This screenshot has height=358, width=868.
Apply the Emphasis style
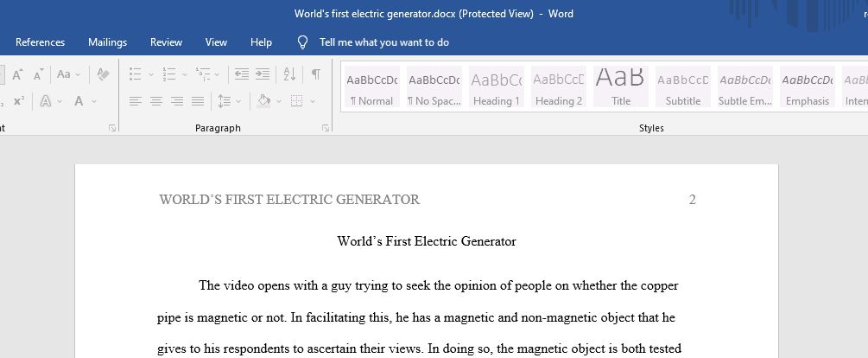point(807,86)
